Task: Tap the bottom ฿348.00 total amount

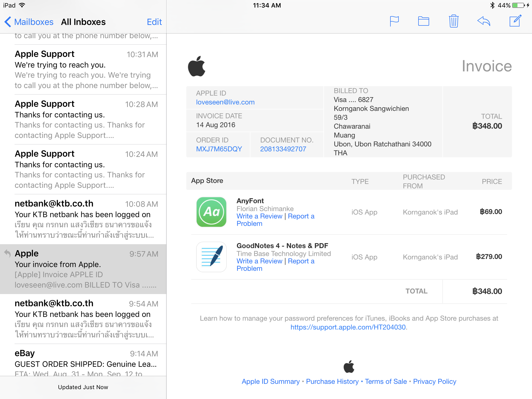Action: pos(487,291)
